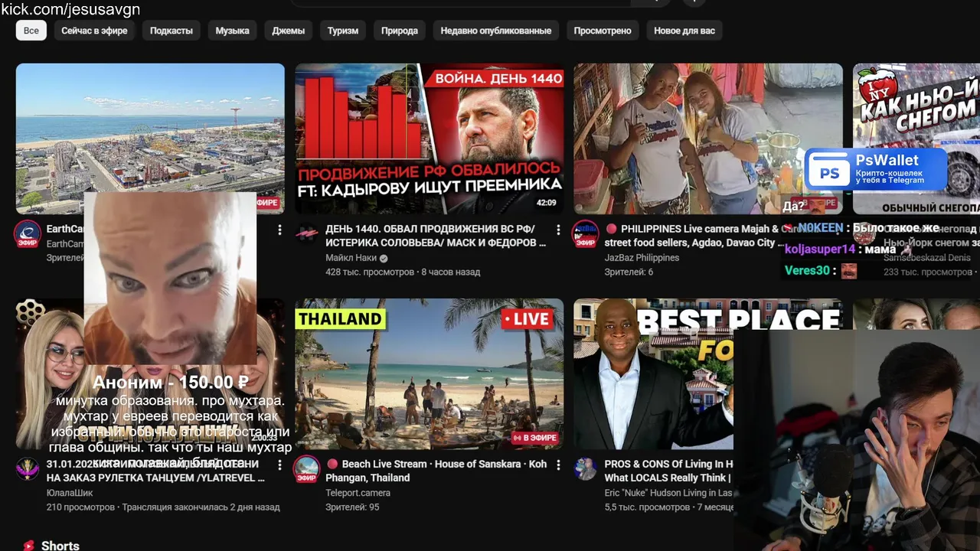Select the "Природа" filter chip
The width and height of the screenshot is (980, 551).
(400, 31)
